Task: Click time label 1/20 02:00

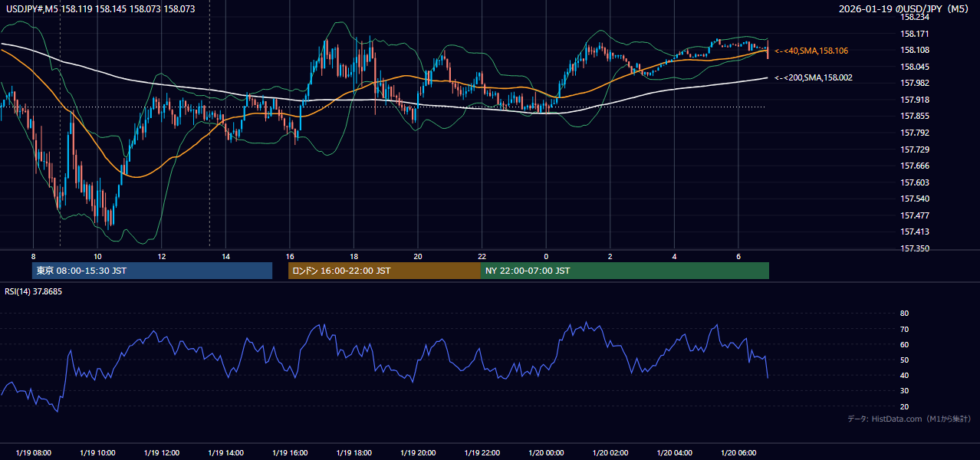Action: tap(610, 453)
